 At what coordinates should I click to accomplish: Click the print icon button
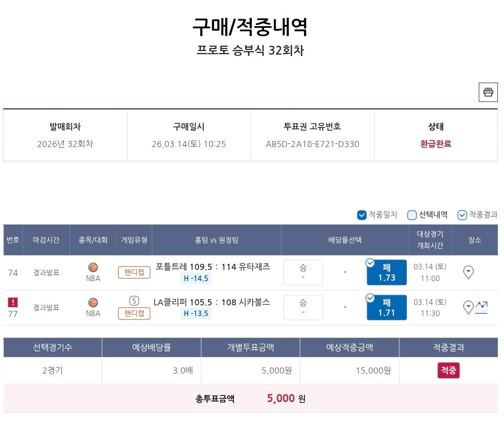click(488, 92)
